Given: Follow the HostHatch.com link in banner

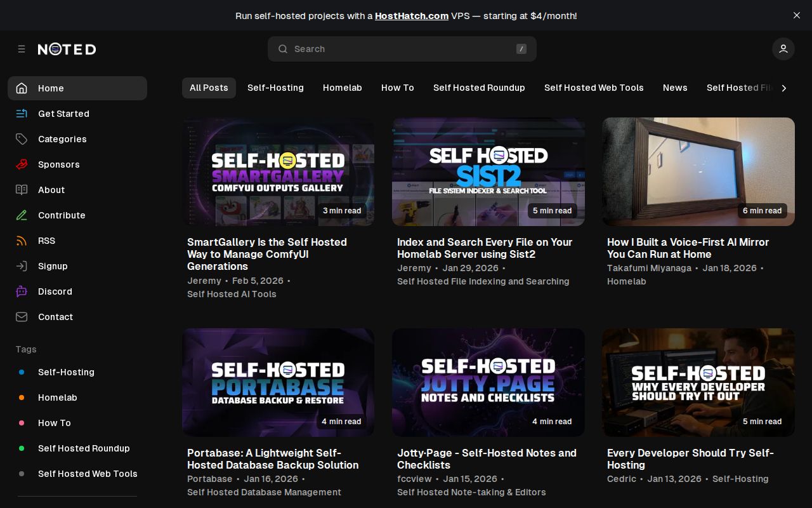Looking at the screenshot, I should pos(412,16).
